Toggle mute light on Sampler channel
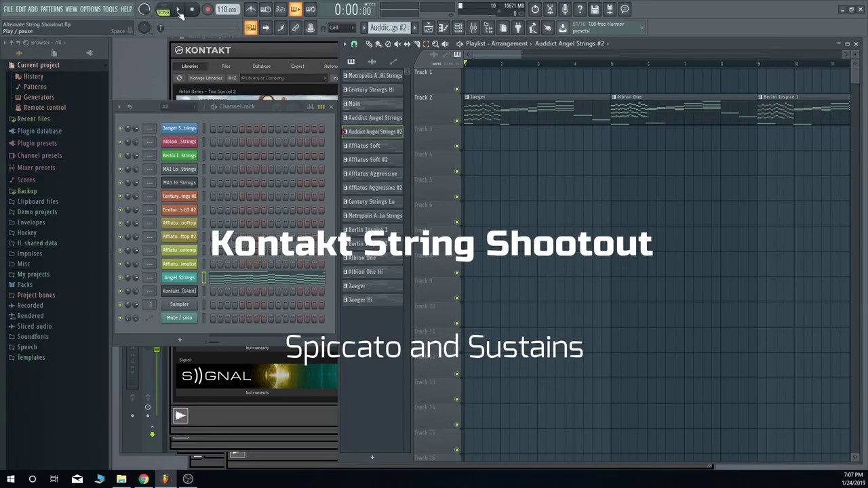The width and height of the screenshot is (868, 488). pyautogui.click(x=120, y=304)
